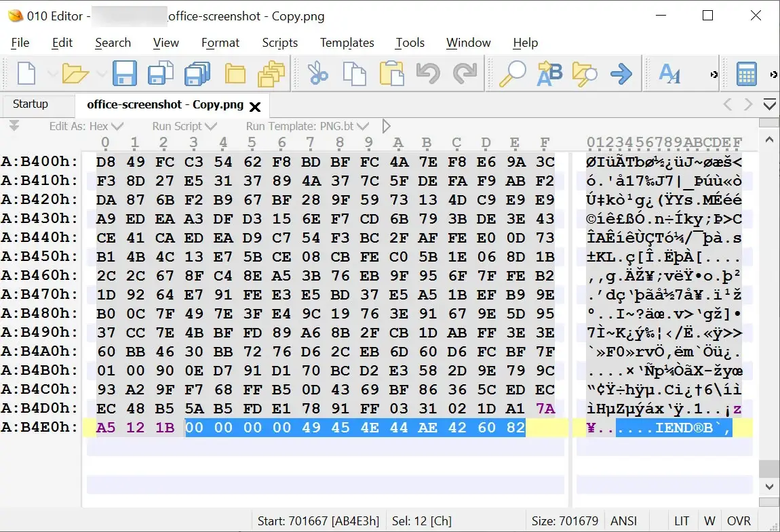The height and width of the screenshot is (532, 780).
Task: Click hex byte A5 in row A:B4E0h
Action: point(106,428)
